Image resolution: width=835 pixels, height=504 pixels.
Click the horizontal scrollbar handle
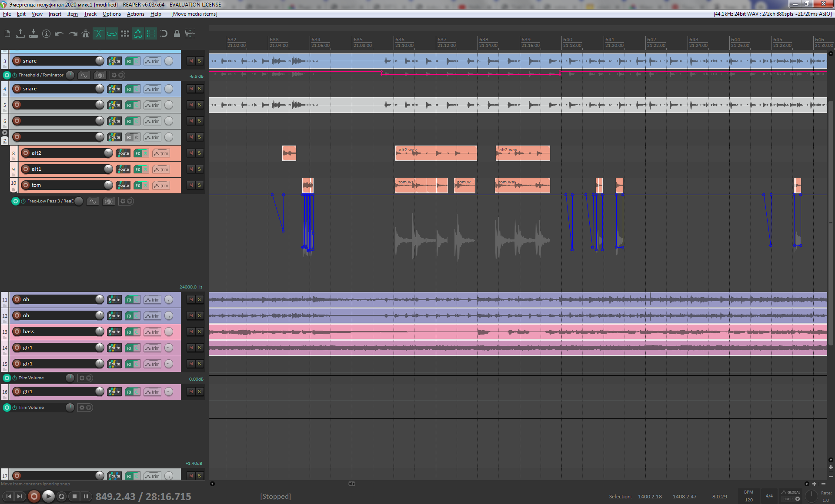pyautogui.click(x=352, y=484)
